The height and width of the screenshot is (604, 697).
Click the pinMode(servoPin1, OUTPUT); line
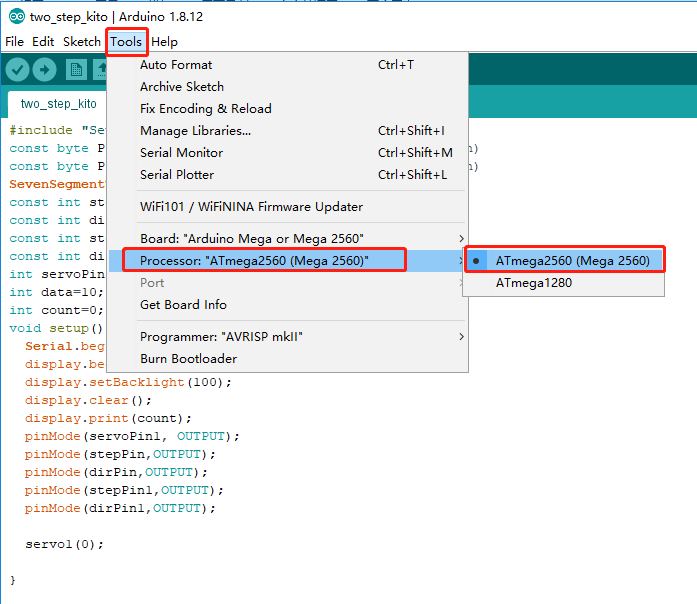point(132,436)
